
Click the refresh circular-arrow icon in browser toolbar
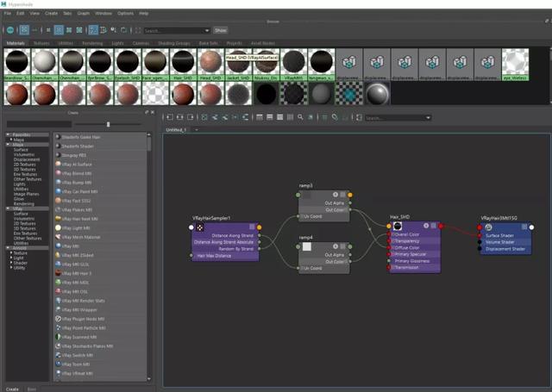(123, 30)
